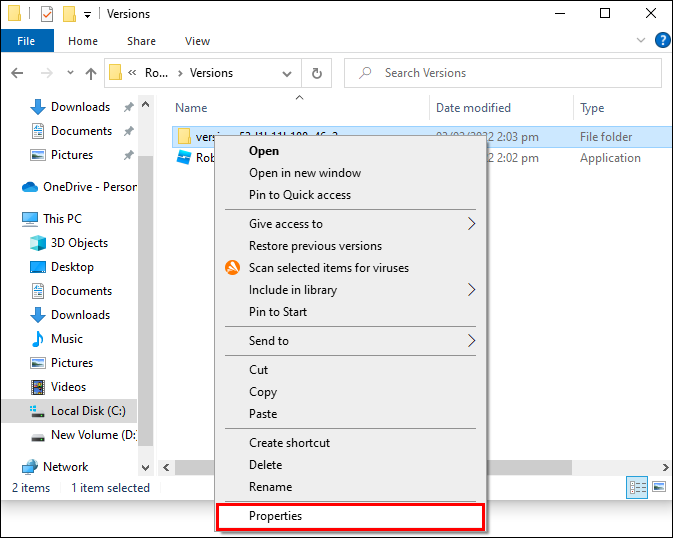Image resolution: width=673 pixels, height=538 pixels.
Task: Open the Music folder in sidebar
Action: tap(67, 339)
